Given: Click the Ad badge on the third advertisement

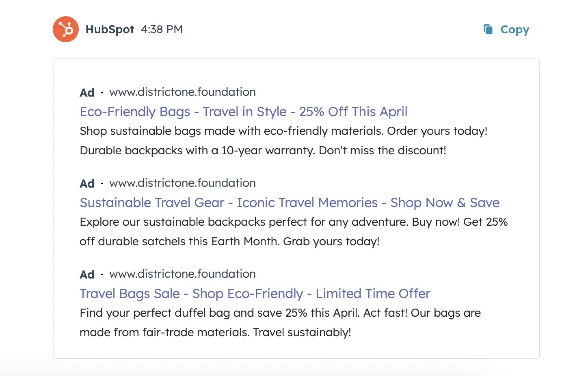Looking at the screenshot, I should [x=86, y=274].
